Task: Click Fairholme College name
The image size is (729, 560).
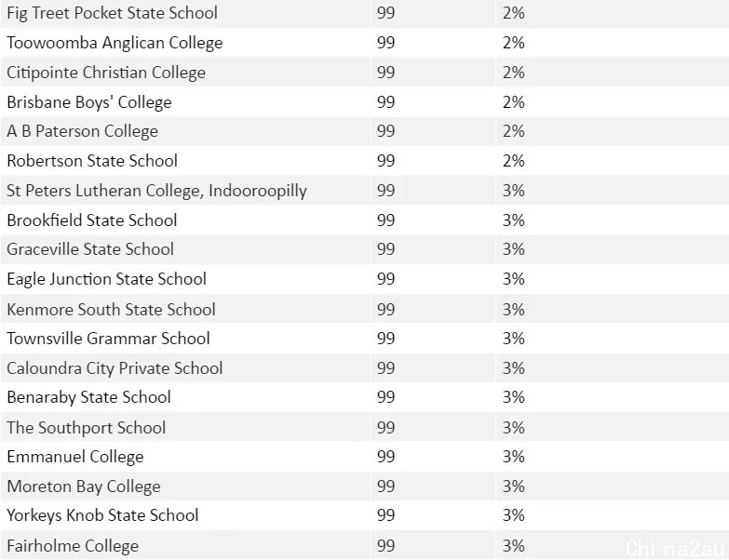Action: (x=73, y=546)
